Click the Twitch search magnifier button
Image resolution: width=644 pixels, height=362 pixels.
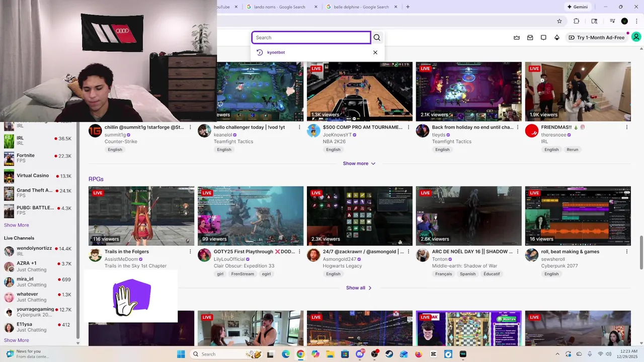tap(377, 37)
